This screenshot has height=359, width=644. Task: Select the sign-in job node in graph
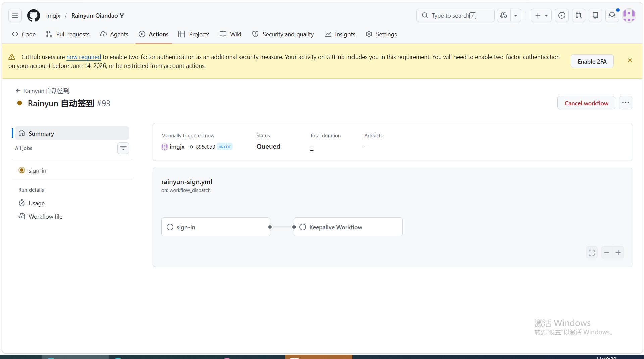coord(216,227)
